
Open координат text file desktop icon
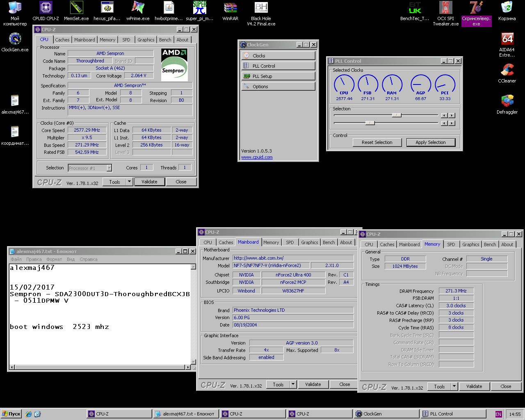pos(15,136)
